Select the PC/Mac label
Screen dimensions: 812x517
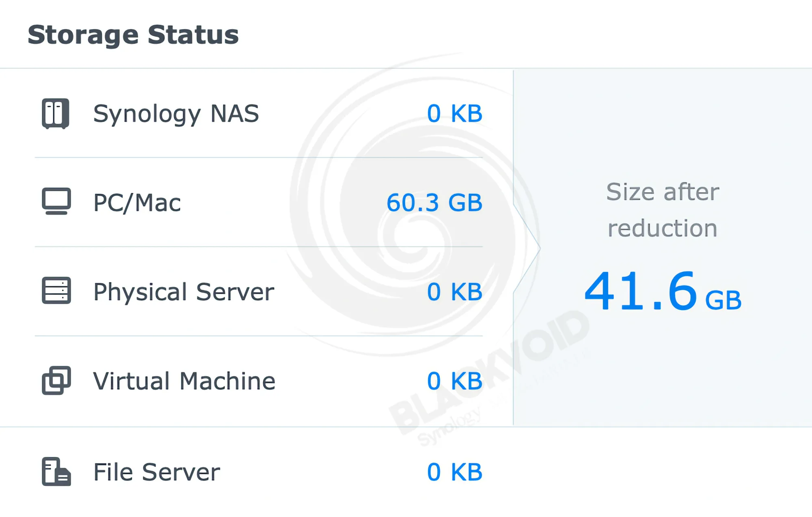pos(137,202)
